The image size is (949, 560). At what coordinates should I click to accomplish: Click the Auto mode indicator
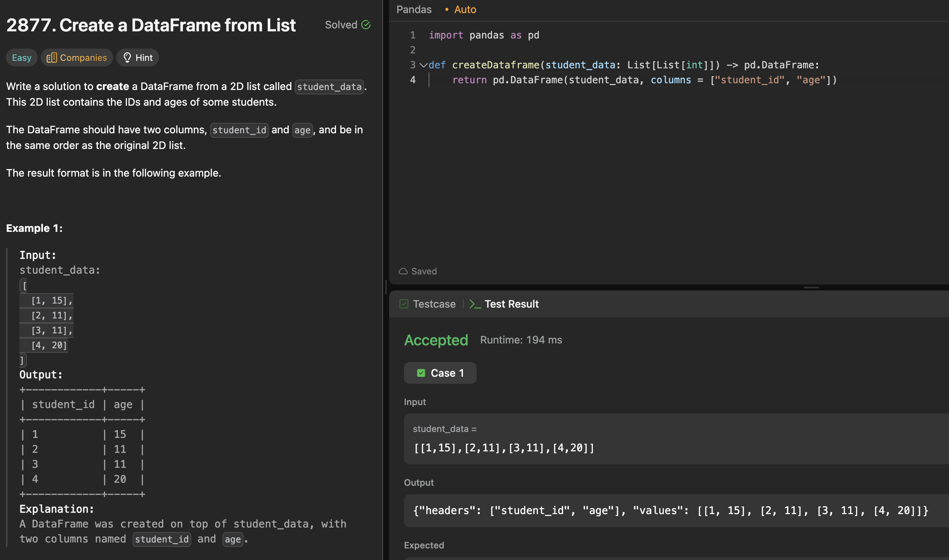coord(464,10)
